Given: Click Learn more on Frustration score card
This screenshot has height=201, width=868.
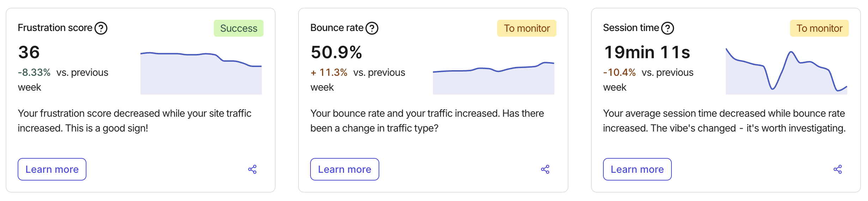Looking at the screenshot, I should (52, 169).
